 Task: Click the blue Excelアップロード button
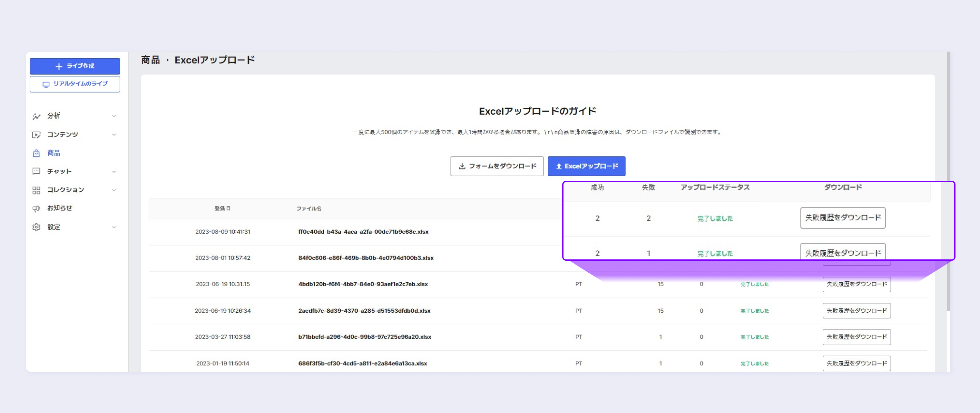(586, 166)
